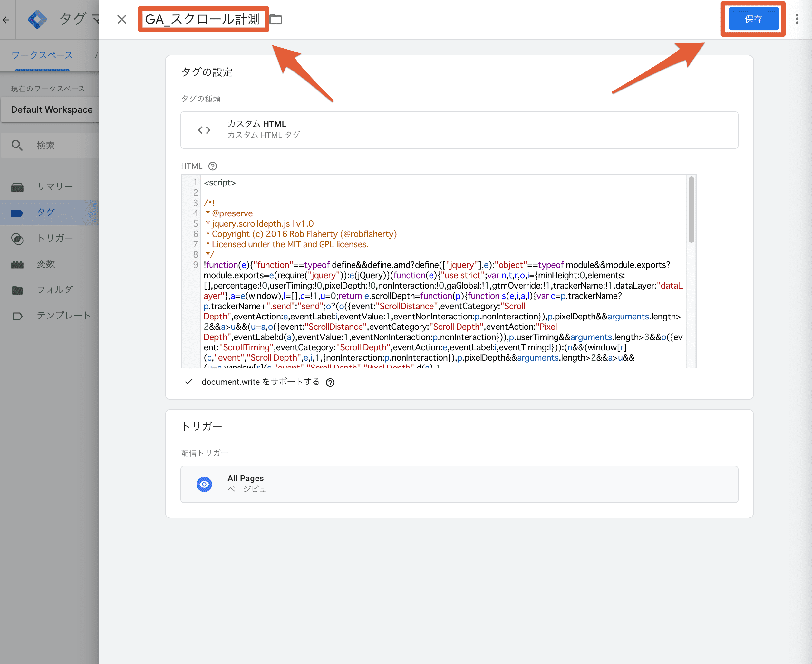The image size is (812, 664).
Task: Click the All Pages trigger eye icon
Action: pos(204,484)
